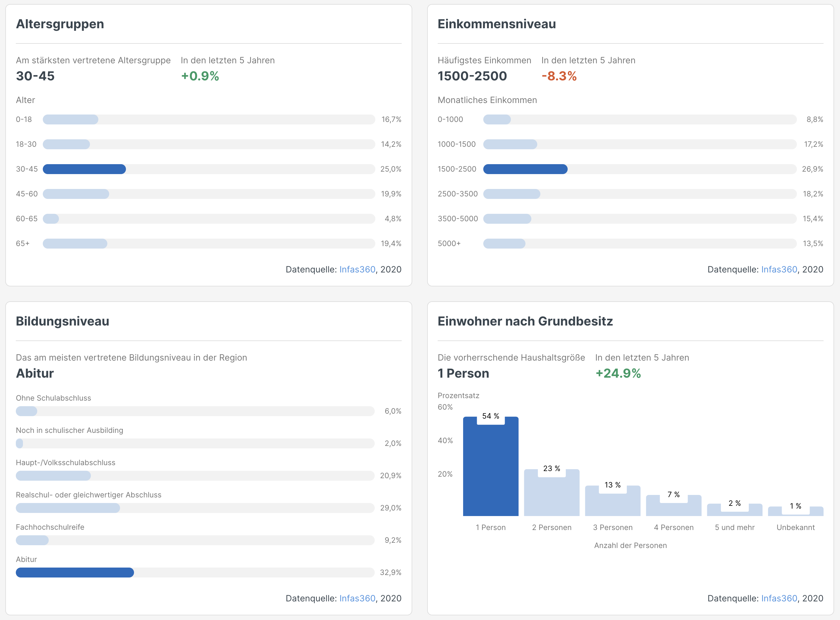Click the Ohne Schulabschluss bar
This screenshot has width=840, height=620.
pyautogui.click(x=26, y=411)
